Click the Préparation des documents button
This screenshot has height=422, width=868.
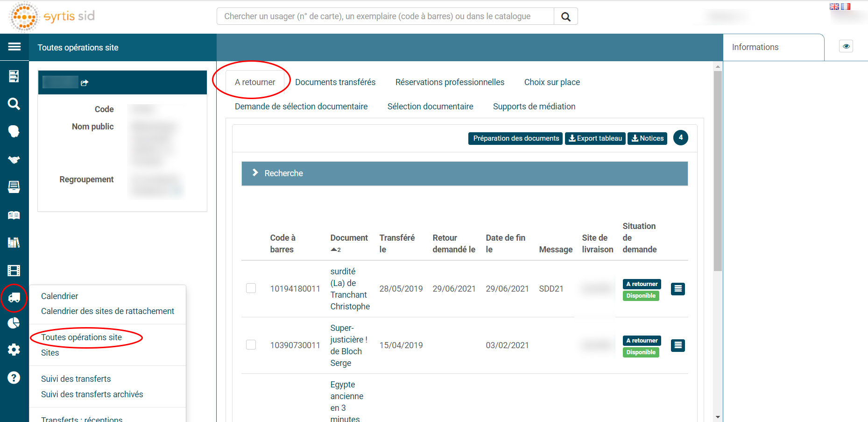[515, 138]
